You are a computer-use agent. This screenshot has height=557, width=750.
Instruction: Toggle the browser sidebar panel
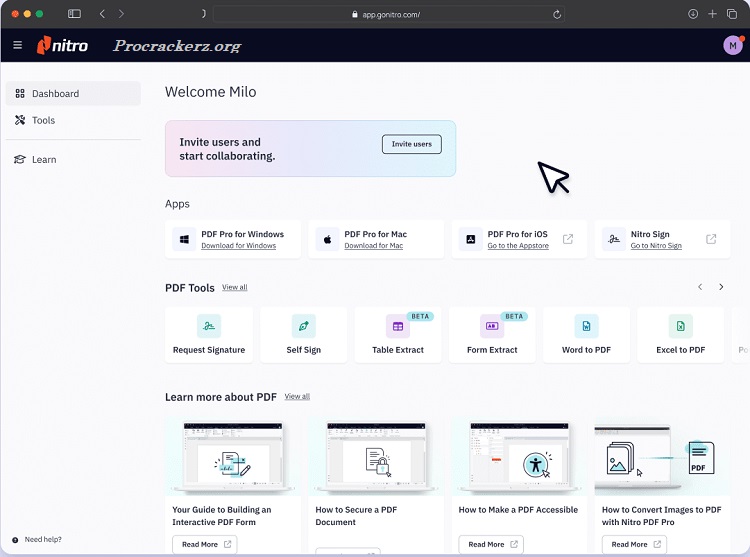point(74,14)
